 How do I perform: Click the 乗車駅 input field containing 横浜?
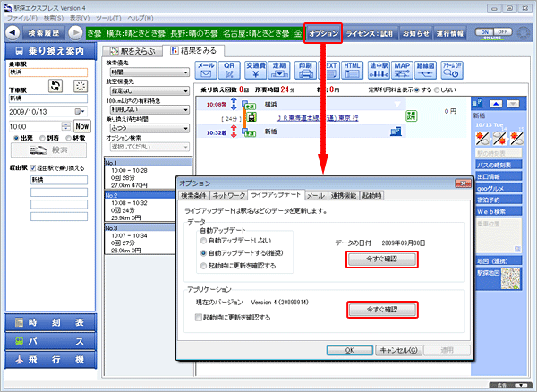(x=48, y=72)
